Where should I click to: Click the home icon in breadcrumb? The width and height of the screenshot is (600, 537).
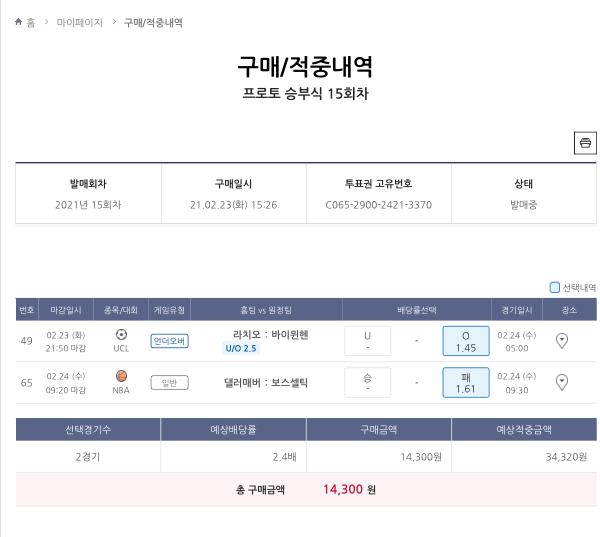tap(19, 22)
